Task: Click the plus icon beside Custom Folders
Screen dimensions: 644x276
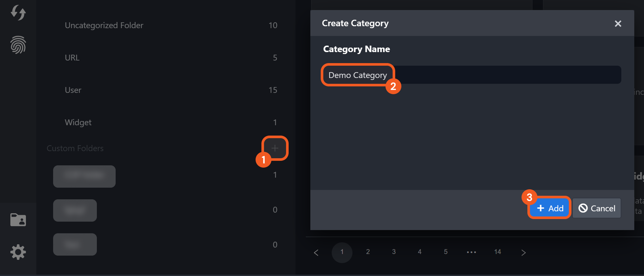Action: pyautogui.click(x=275, y=148)
